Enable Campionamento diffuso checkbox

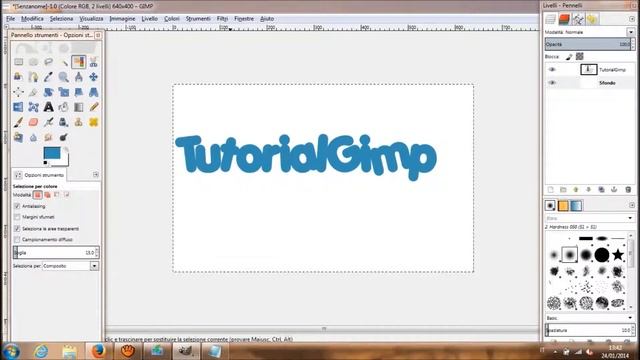[17, 240]
